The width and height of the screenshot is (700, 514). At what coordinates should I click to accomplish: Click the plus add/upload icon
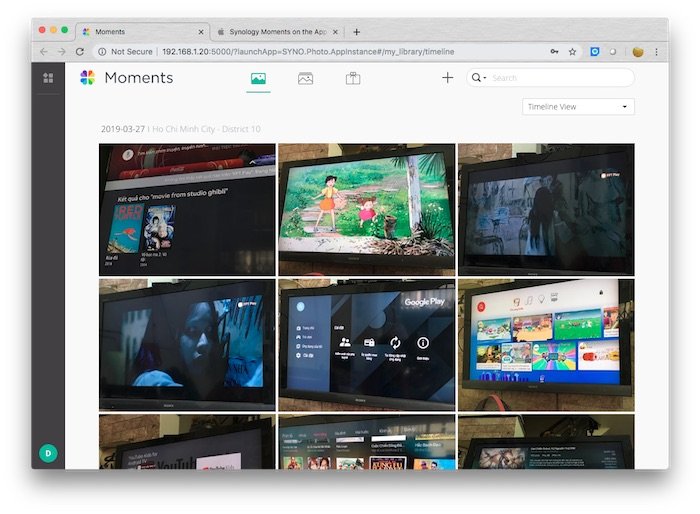click(x=447, y=78)
